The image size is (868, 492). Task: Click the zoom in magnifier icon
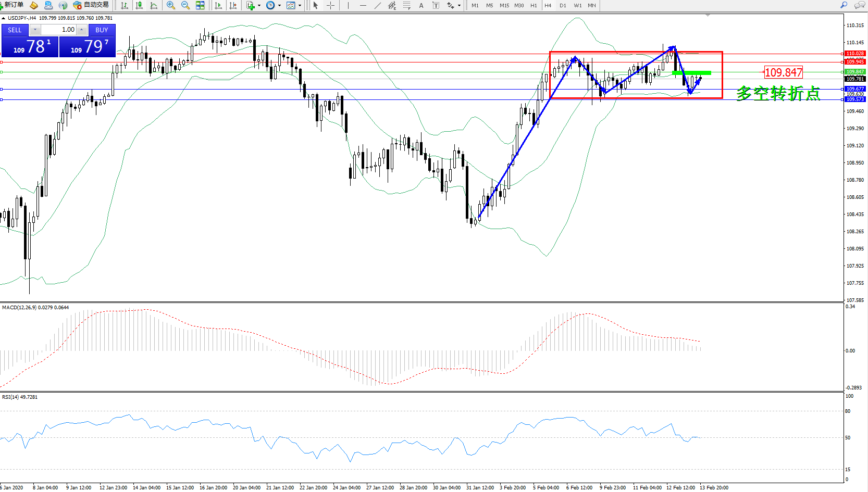point(170,5)
